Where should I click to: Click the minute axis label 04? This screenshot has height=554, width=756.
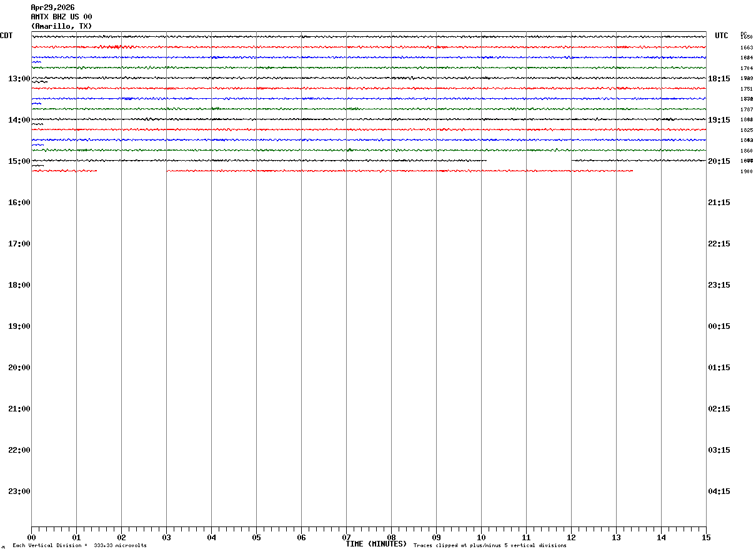coord(211,538)
